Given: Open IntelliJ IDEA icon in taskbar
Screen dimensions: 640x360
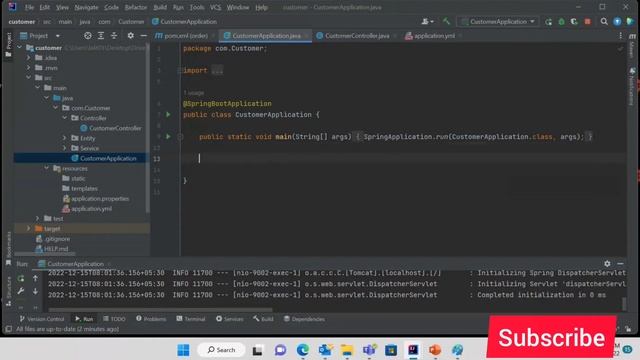Looking at the screenshot, I should [413, 350].
